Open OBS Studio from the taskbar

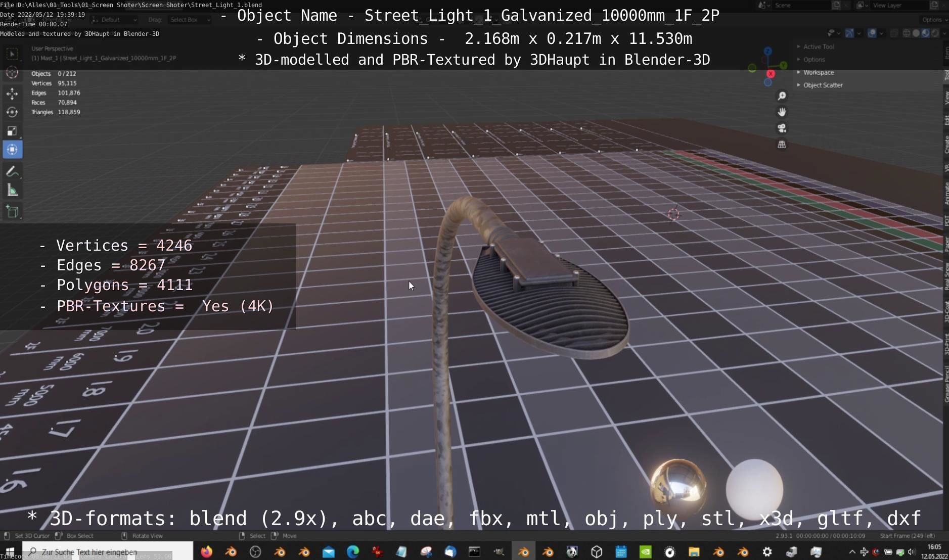pos(255,552)
